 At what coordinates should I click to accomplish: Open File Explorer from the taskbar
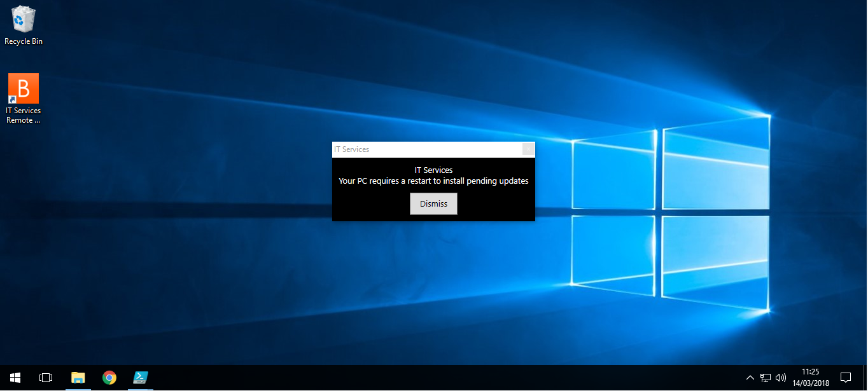click(78, 378)
